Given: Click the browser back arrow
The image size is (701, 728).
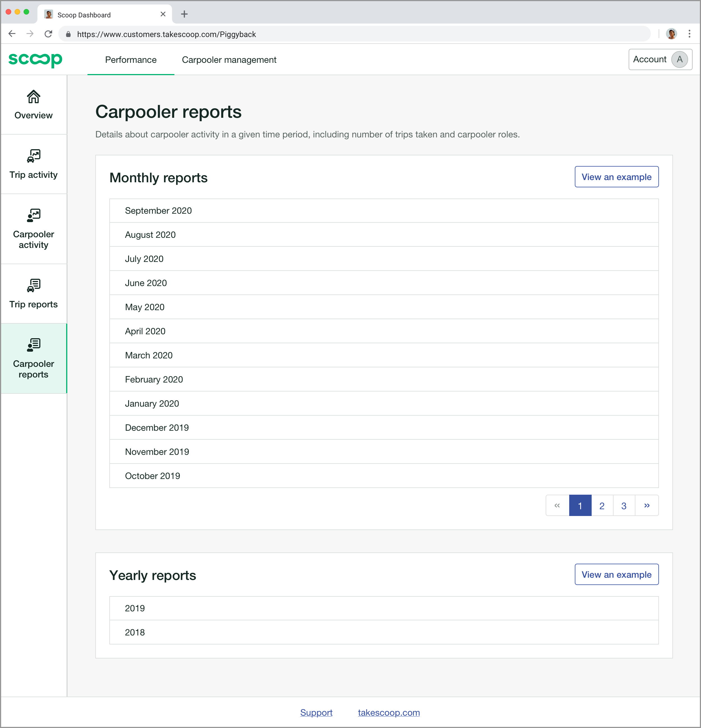Looking at the screenshot, I should (x=12, y=34).
